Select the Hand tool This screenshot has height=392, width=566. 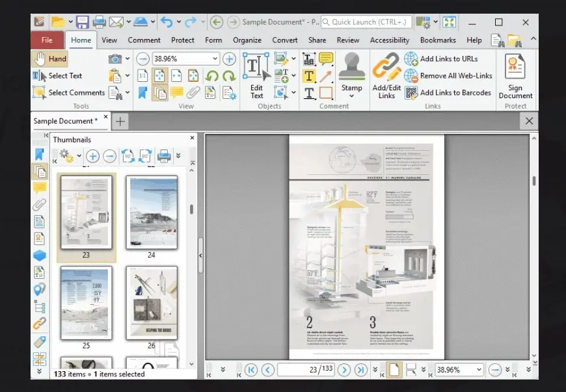click(49, 59)
